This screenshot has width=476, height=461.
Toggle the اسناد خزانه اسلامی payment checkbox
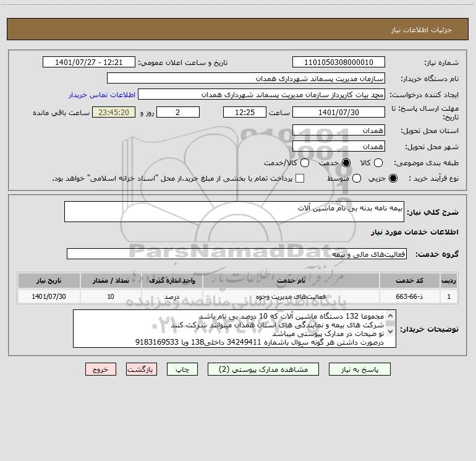[300, 178]
